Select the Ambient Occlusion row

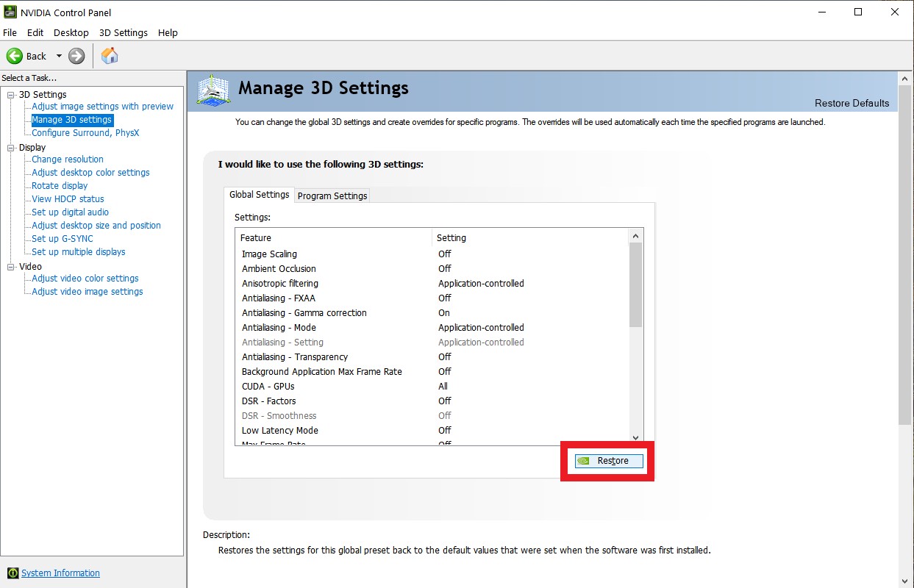432,269
